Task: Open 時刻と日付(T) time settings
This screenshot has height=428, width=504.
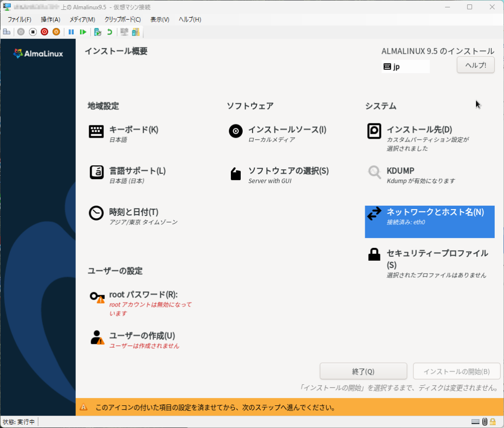Action: (x=133, y=212)
